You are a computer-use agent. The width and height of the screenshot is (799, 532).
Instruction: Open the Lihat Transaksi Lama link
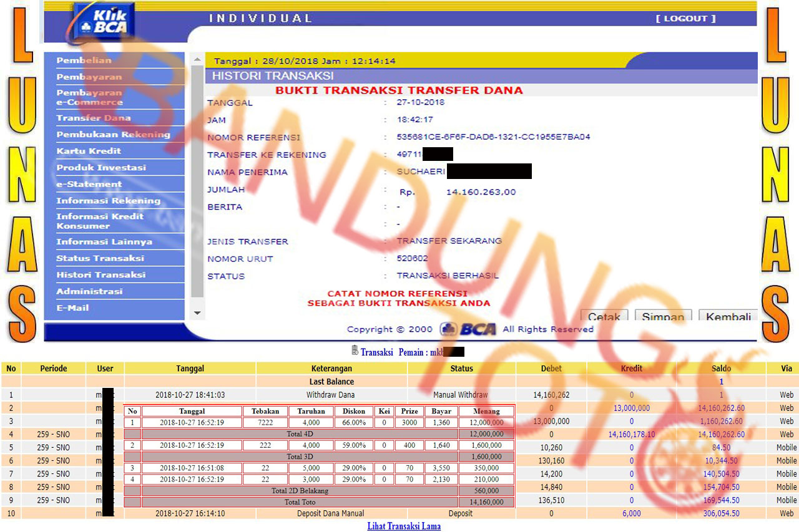[404, 526]
